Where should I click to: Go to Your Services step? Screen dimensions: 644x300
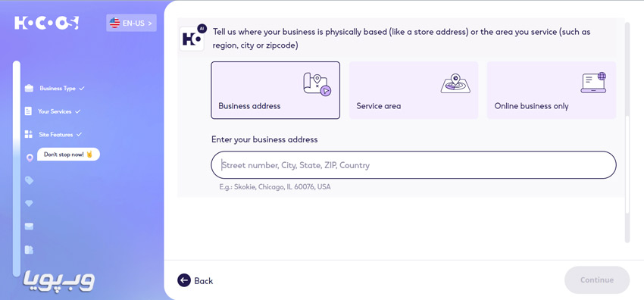[55, 111]
